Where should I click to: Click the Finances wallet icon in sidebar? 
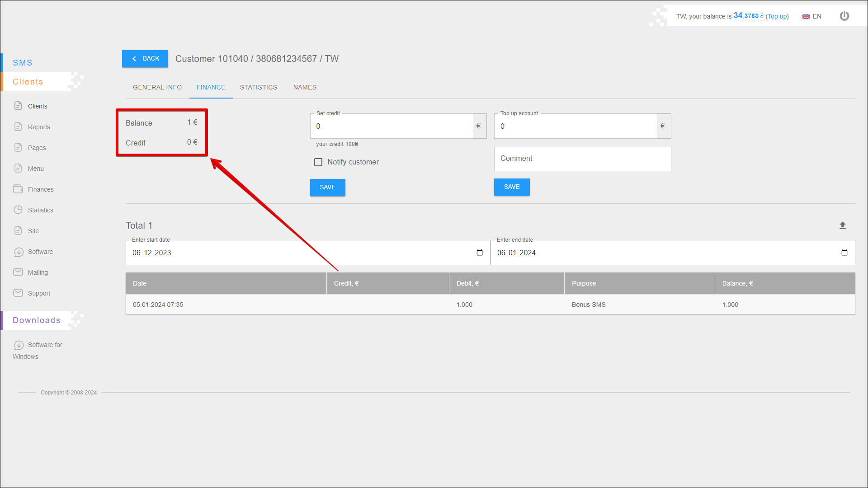tap(18, 189)
